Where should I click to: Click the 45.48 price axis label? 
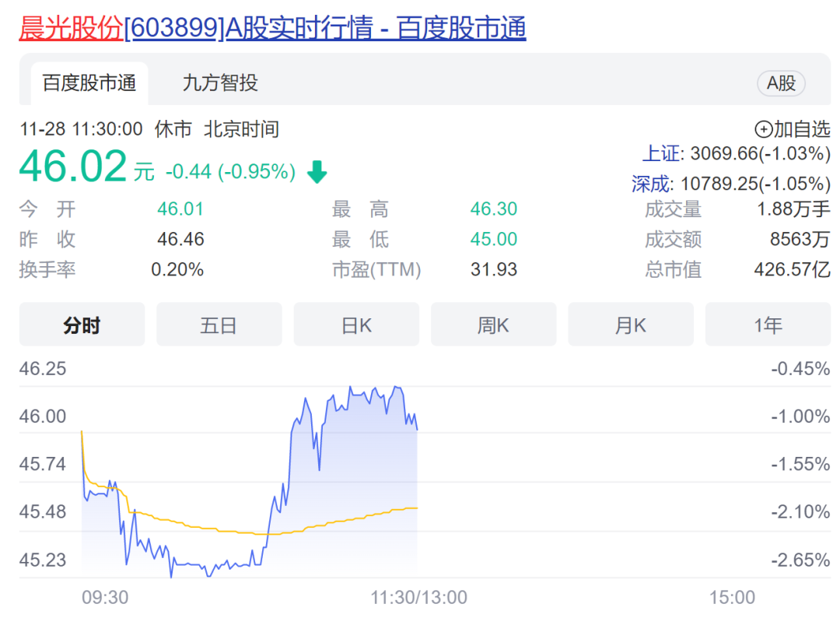click(43, 512)
